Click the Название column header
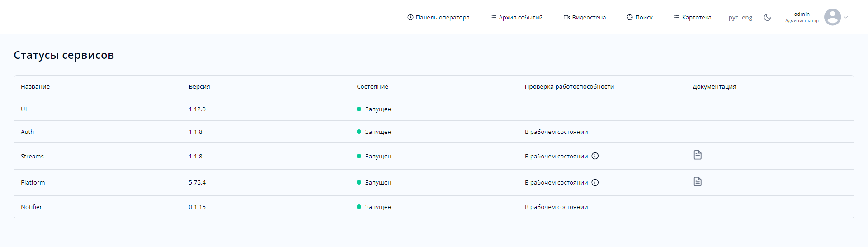This screenshot has height=247, width=868. click(x=35, y=87)
